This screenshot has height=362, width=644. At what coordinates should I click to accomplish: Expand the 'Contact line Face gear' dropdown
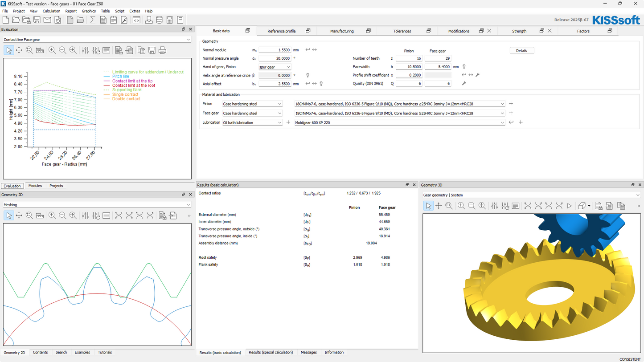point(97,40)
